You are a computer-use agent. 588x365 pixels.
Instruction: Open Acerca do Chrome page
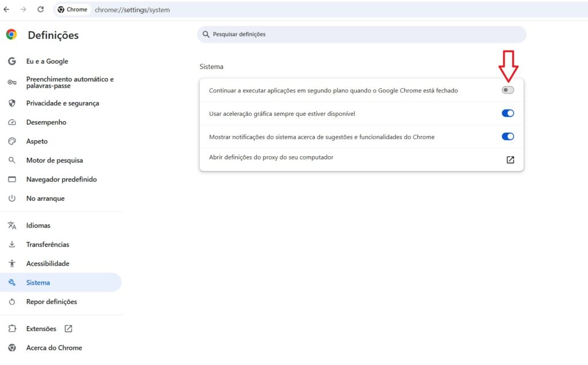[54, 348]
